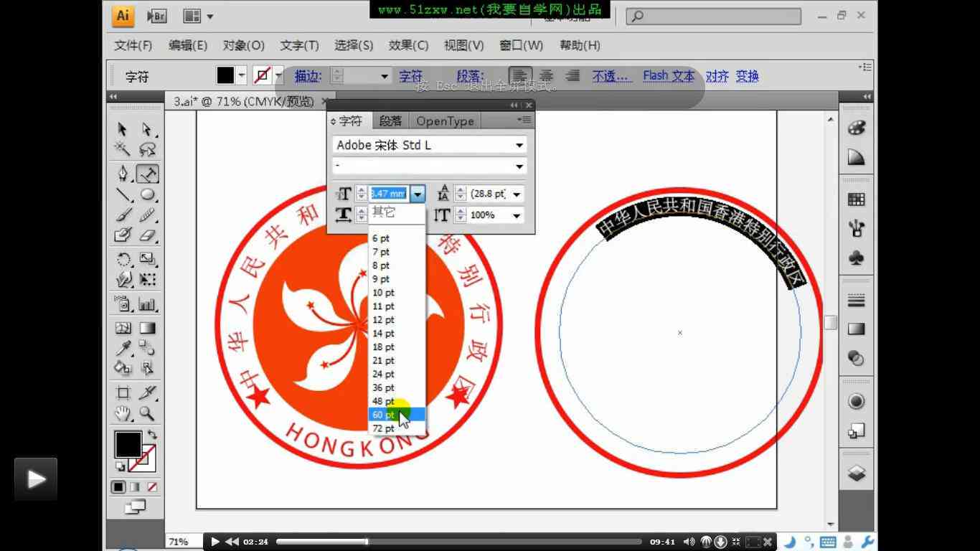Click the large black fill swatch

click(x=128, y=444)
